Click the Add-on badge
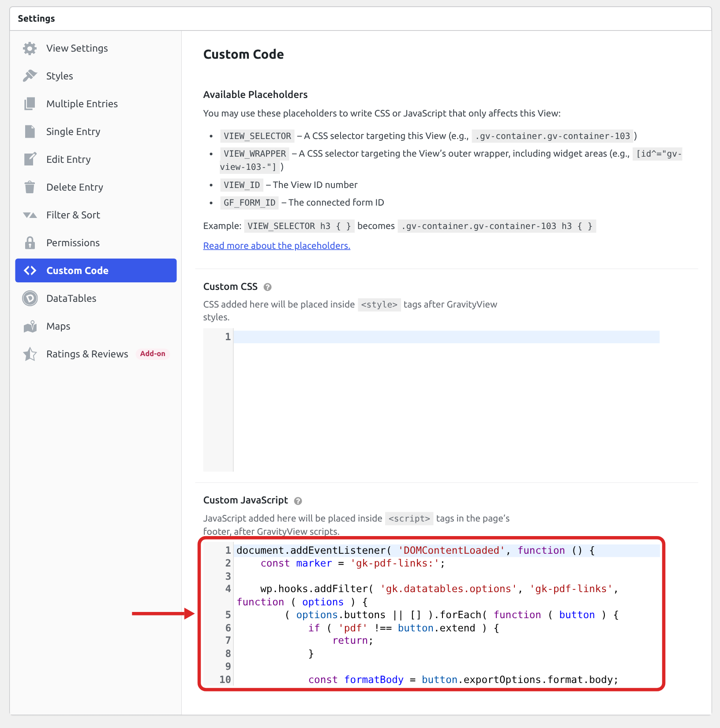 point(153,353)
